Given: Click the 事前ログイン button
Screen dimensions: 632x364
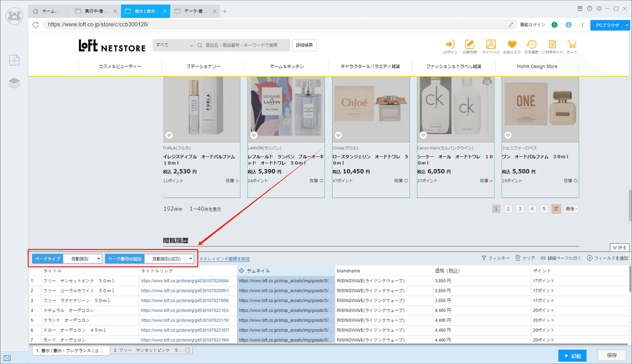Looking at the screenshot, I should coord(532,24).
